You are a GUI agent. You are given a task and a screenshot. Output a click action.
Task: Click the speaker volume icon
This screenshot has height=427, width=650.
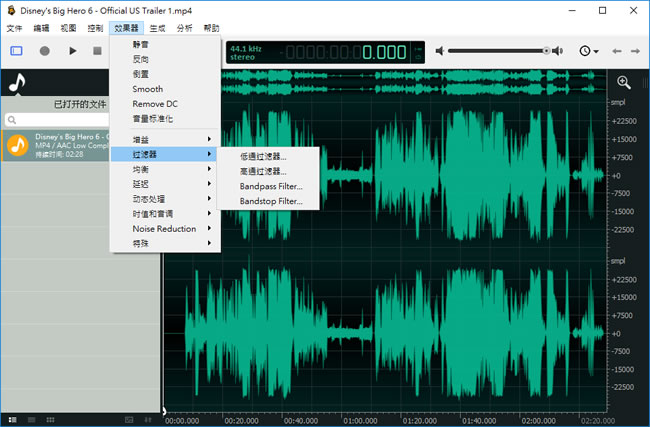[438, 50]
